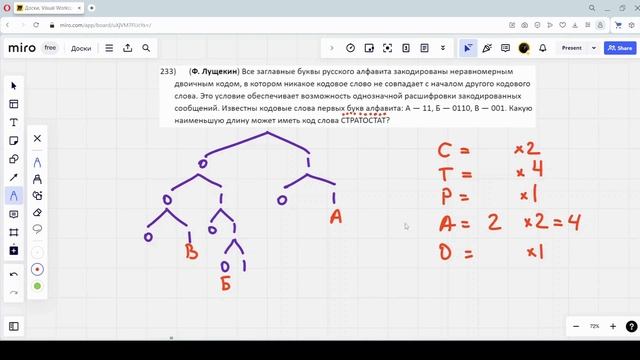Select the Text tool
The height and width of the screenshot is (360, 640).
tap(13, 122)
